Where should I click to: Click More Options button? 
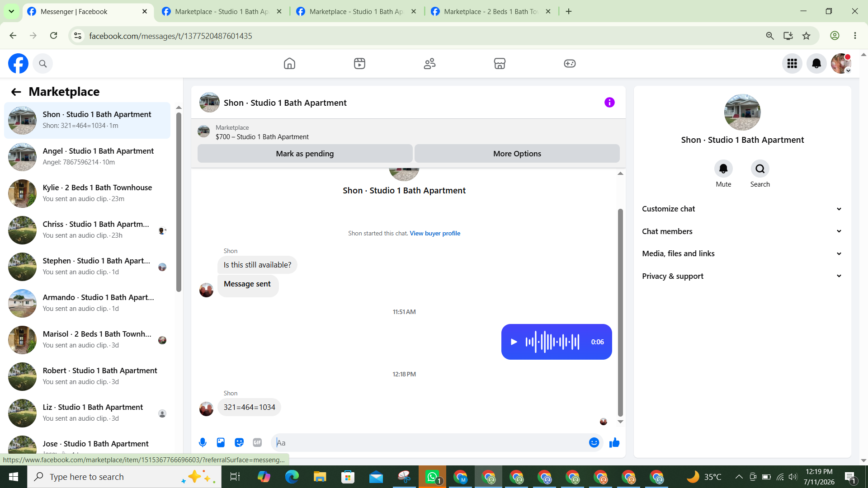(517, 154)
